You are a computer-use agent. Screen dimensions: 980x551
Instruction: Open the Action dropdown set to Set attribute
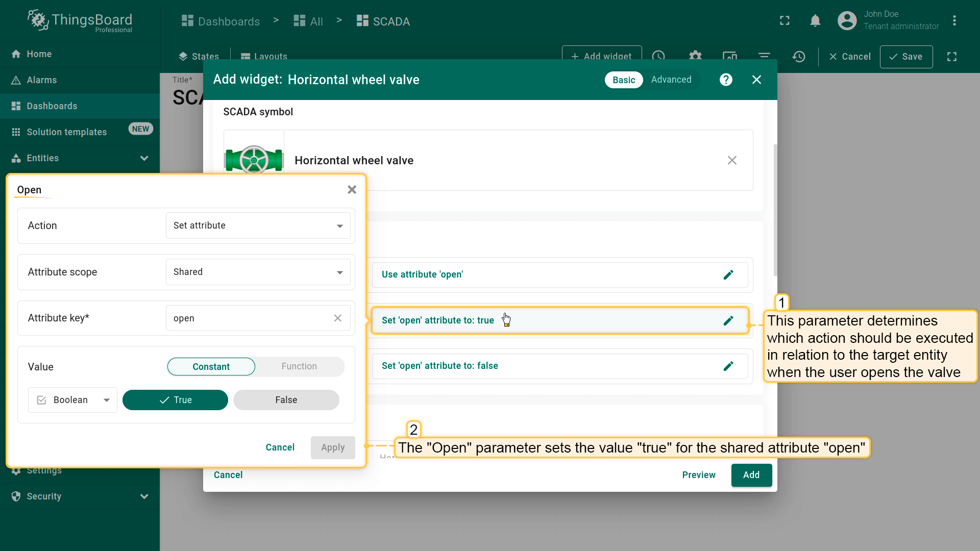pos(258,226)
